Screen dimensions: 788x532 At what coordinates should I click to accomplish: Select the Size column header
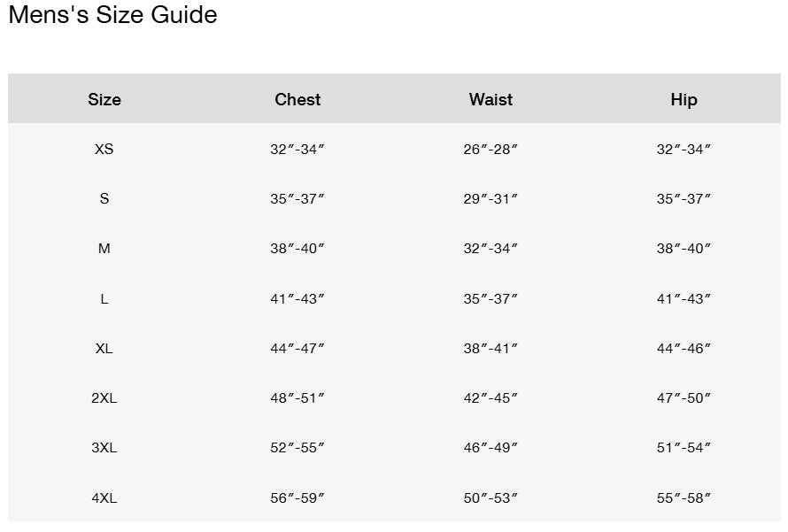(104, 99)
